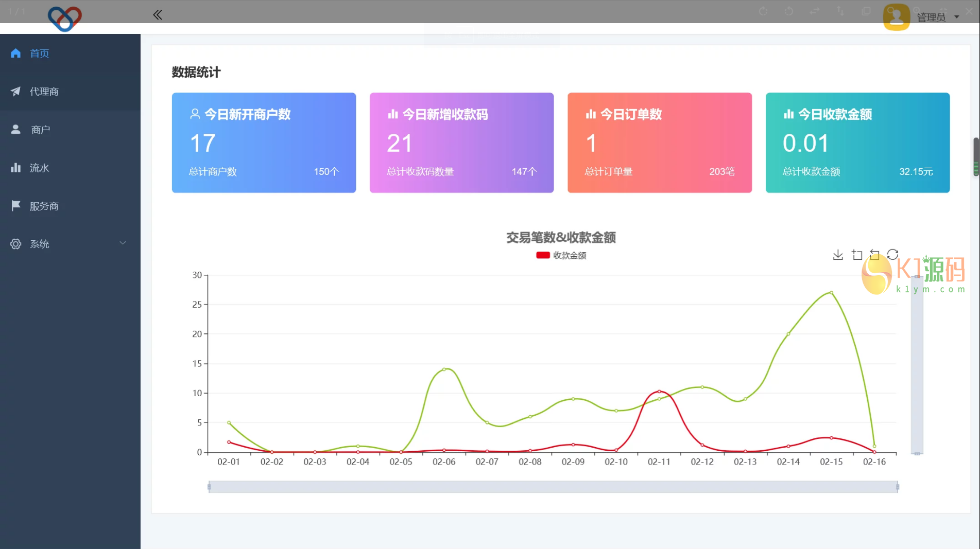Click the 1 / 1 page counter
This screenshot has height=549, width=980.
[16, 11]
